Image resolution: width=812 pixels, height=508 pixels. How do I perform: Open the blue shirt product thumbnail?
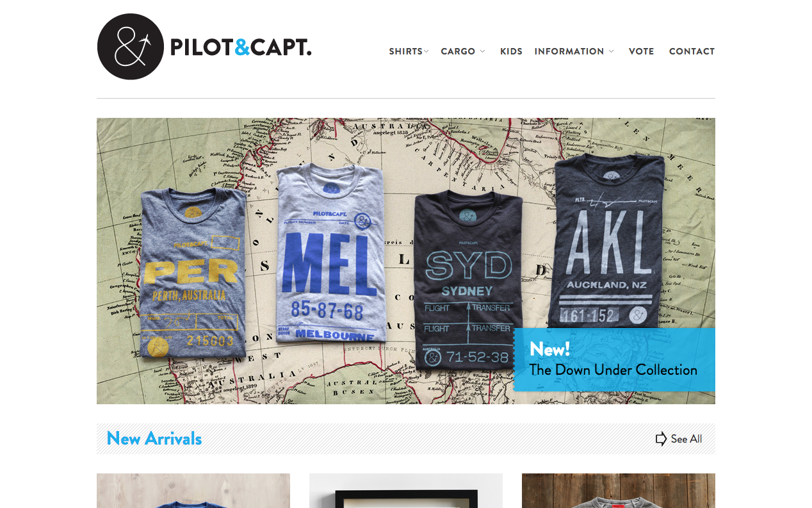pyautogui.click(x=193, y=491)
